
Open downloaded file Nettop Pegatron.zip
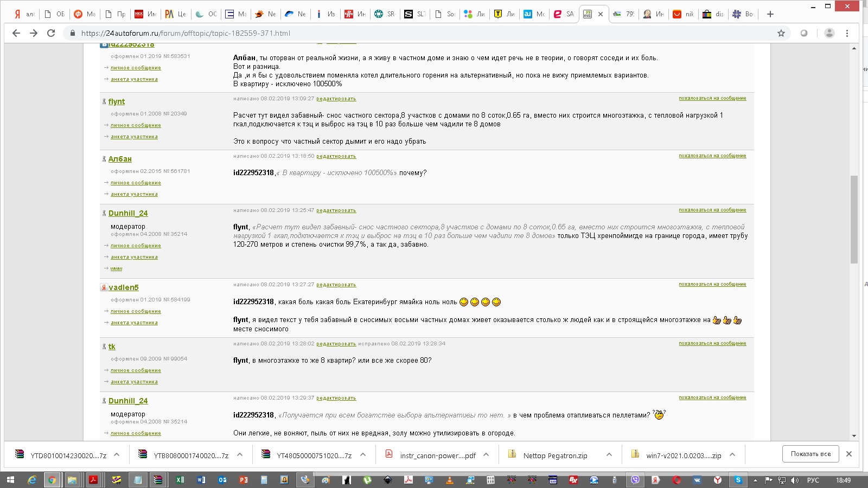tap(548, 455)
